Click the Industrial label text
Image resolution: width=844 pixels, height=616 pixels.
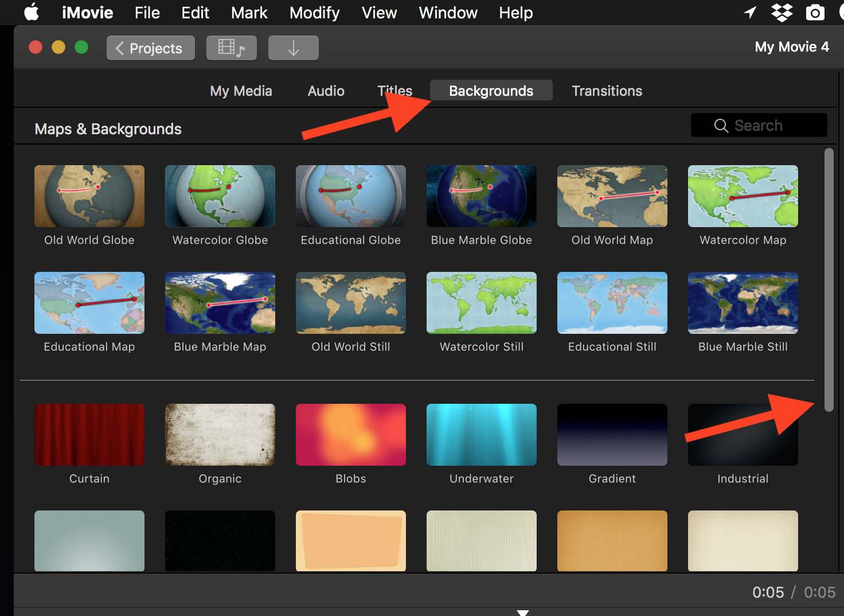coord(743,478)
